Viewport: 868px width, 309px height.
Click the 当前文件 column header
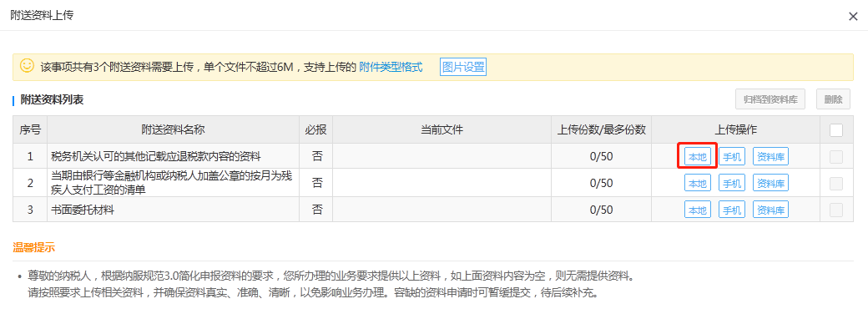point(442,130)
